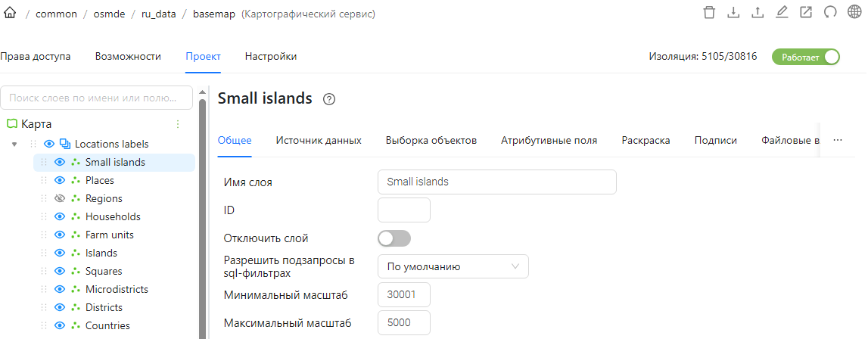Screen dimensions: 868x339
Task: Click the pencil edit icon
Action: pos(782,13)
